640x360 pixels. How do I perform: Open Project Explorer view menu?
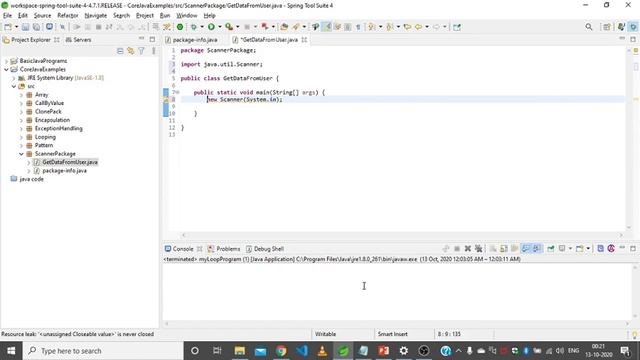pyautogui.click(x=153, y=51)
